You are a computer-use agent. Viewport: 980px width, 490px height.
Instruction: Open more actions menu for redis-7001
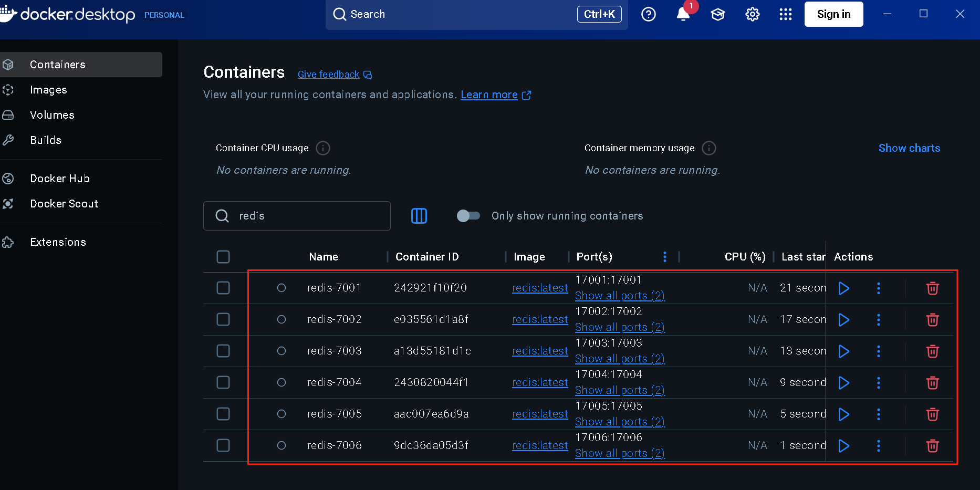[x=879, y=288]
